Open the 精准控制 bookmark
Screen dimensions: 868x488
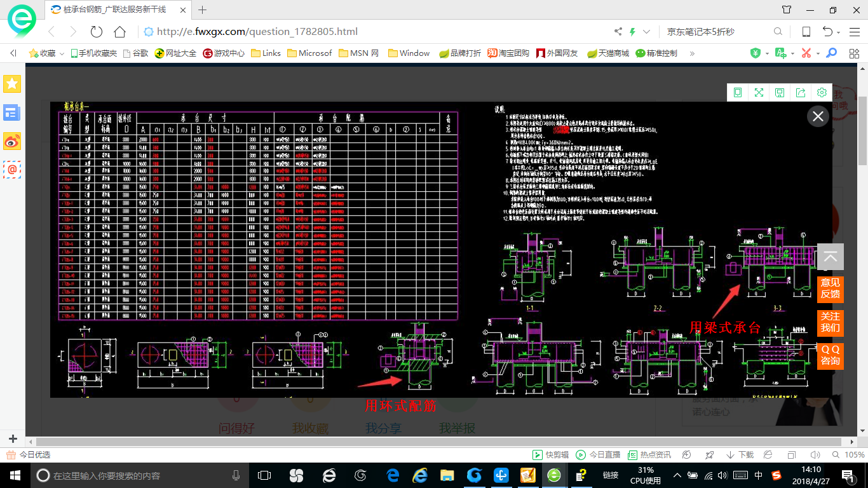pyautogui.click(x=656, y=53)
